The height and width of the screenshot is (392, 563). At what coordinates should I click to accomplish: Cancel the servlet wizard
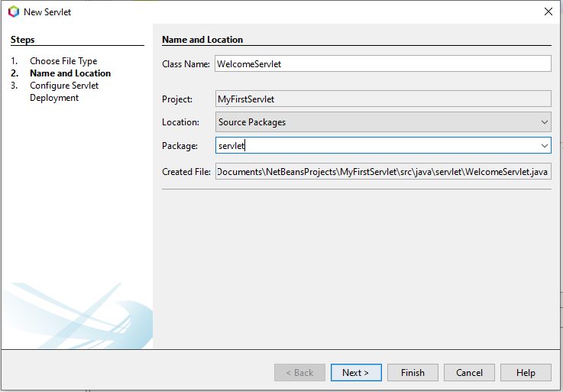click(x=469, y=373)
